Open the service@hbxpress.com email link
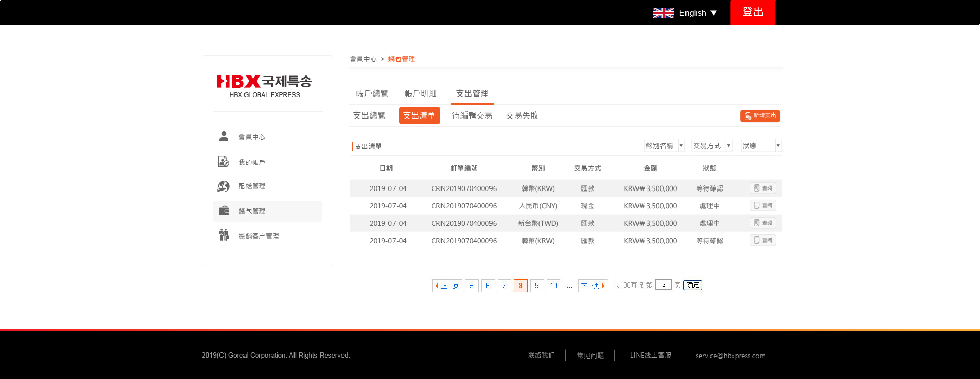Screen dimensions: 980x379 (730, 356)
